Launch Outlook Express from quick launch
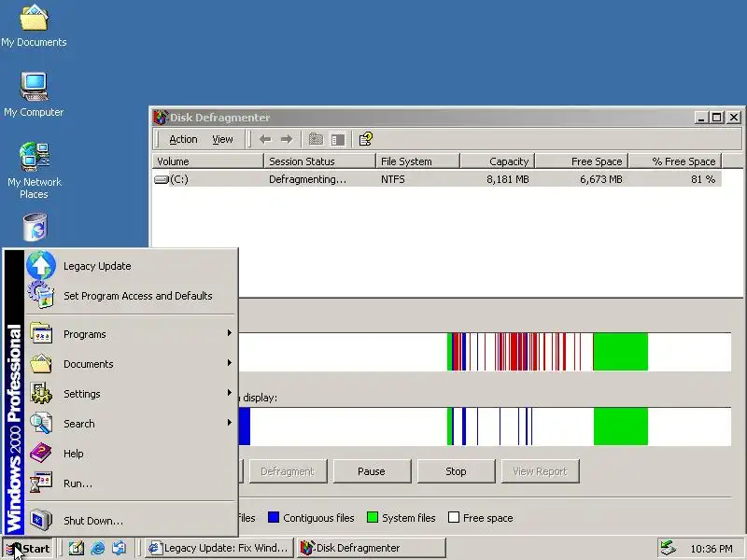 [x=120, y=548]
